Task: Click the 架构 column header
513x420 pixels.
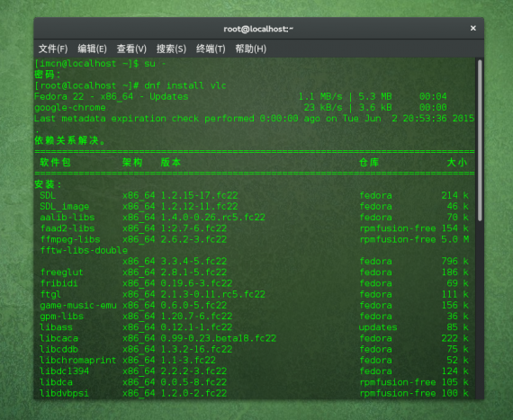Action: [x=132, y=163]
